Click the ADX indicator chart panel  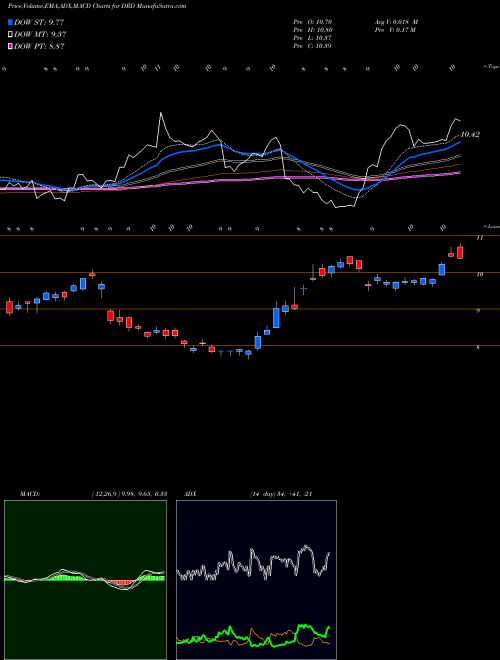point(256,580)
